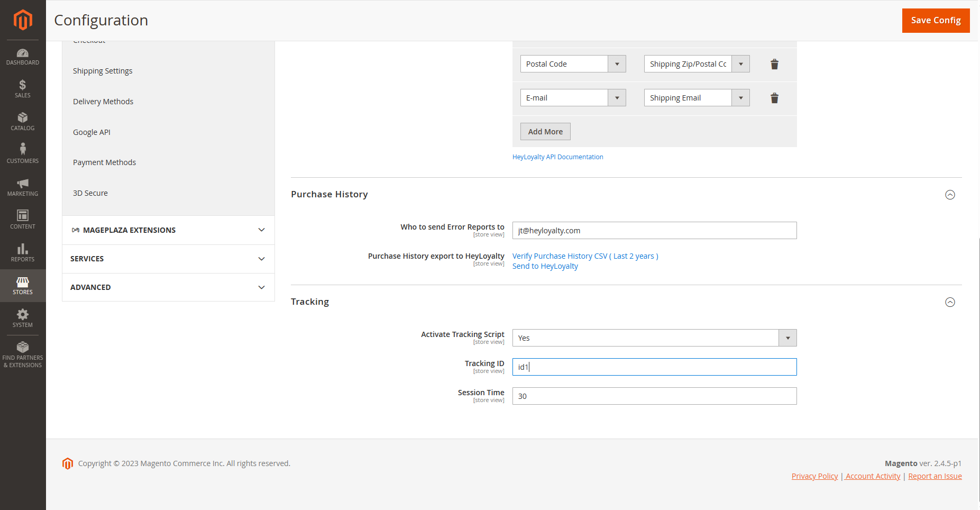Click the Magento logo in the sidebar
This screenshot has width=980, height=510.
[23, 20]
